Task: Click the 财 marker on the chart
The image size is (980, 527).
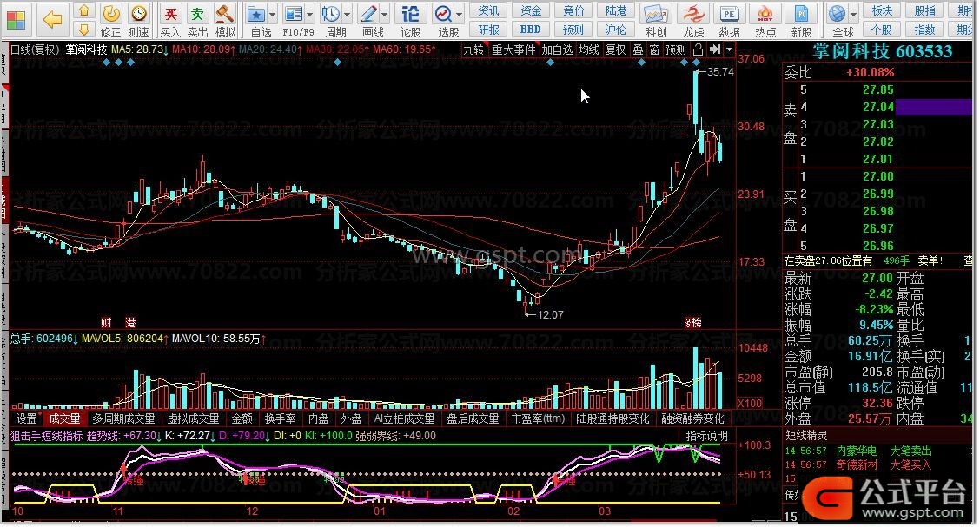Action: coord(106,322)
